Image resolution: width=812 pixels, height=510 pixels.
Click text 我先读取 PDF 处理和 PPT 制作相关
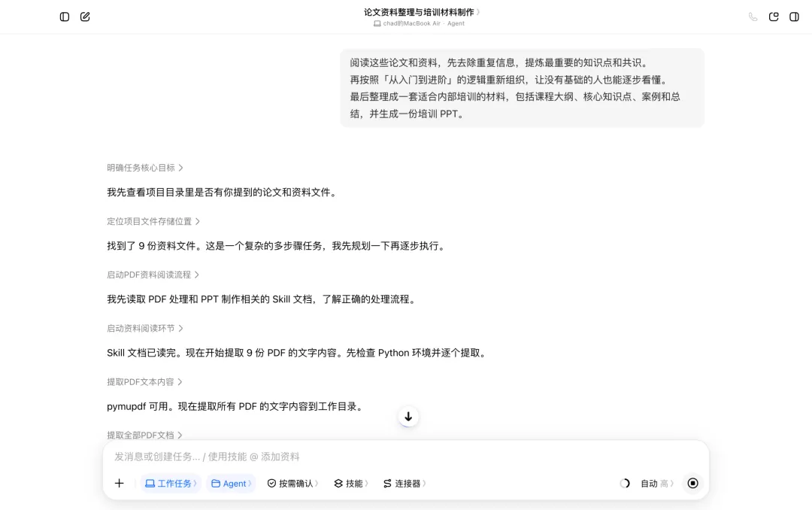(x=189, y=299)
